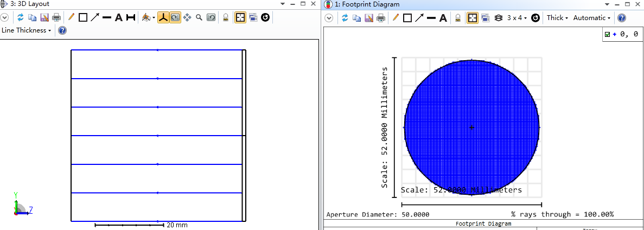
Task: Refresh the Footprint Diagram
Action: click(x=345, y=18)
